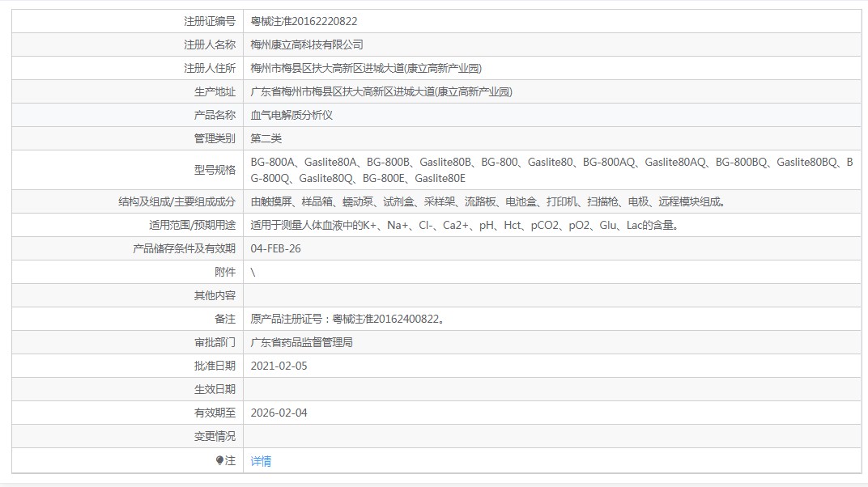Click the bullet icon beside 注
This screenshot has height=487, width=868.
coord(219,460)
